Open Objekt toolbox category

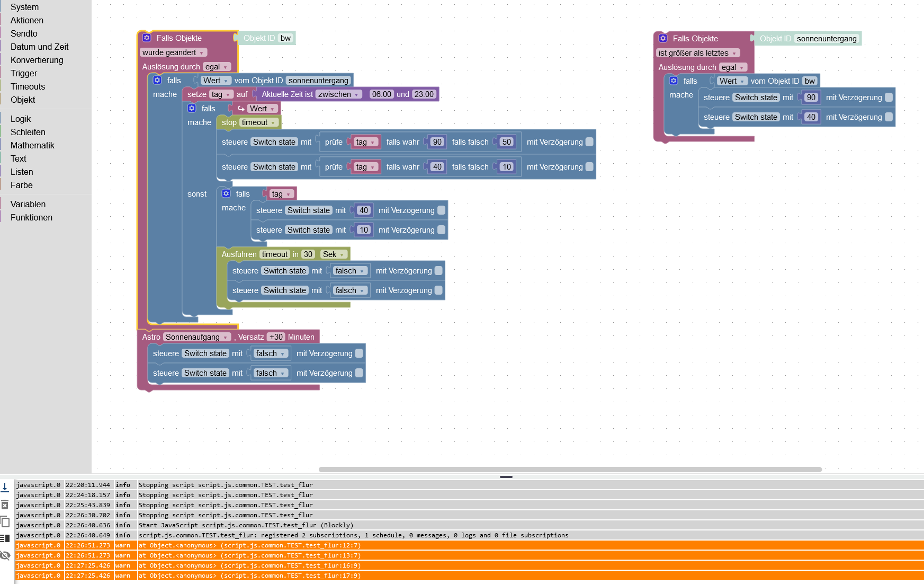coord(23,100)
